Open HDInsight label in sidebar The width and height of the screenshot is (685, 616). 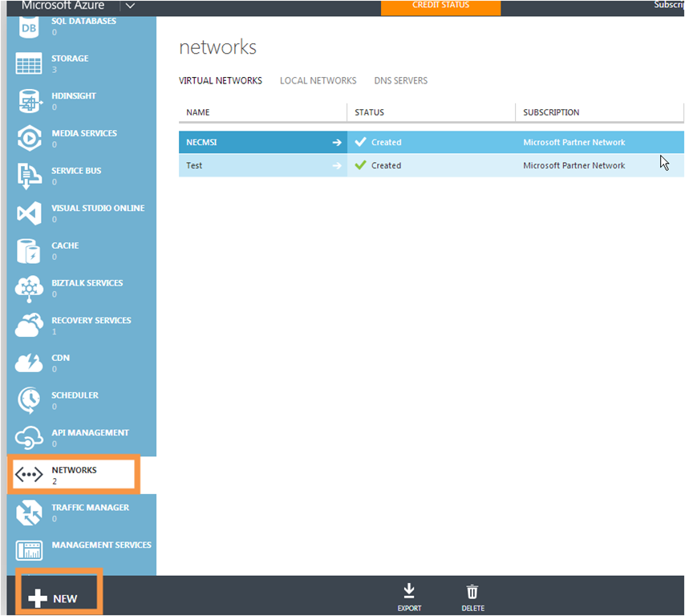74,96
